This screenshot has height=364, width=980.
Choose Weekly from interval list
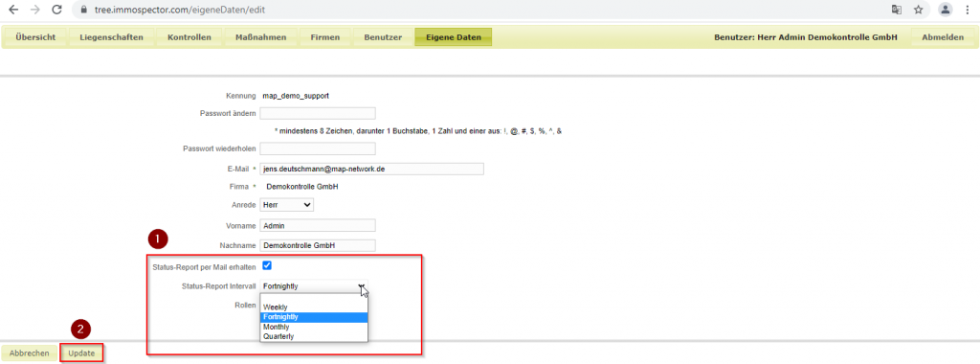314,307
